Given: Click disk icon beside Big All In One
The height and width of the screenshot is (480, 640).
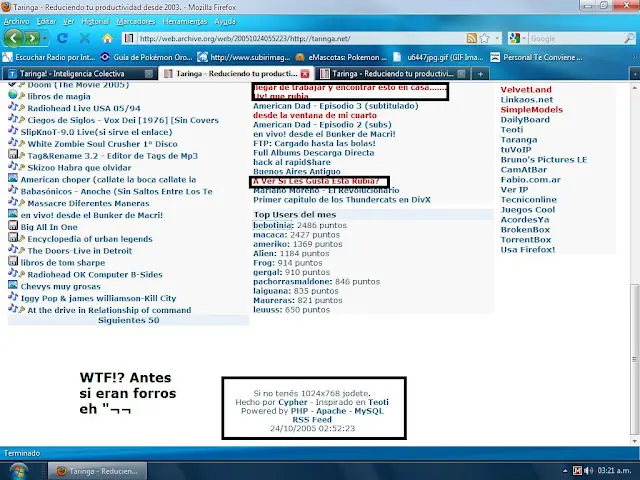Looking at the screenshot, I should click(13, 226).
